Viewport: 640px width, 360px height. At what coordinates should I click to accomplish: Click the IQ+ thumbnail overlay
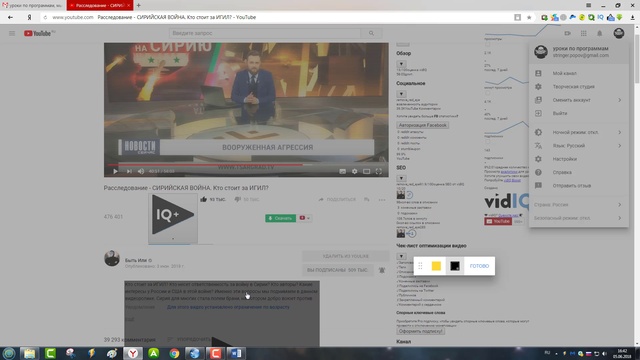click(x=173, y=219)
